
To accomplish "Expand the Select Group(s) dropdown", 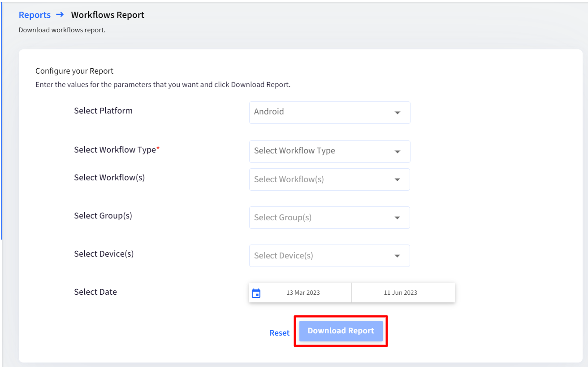I will 329,218.
